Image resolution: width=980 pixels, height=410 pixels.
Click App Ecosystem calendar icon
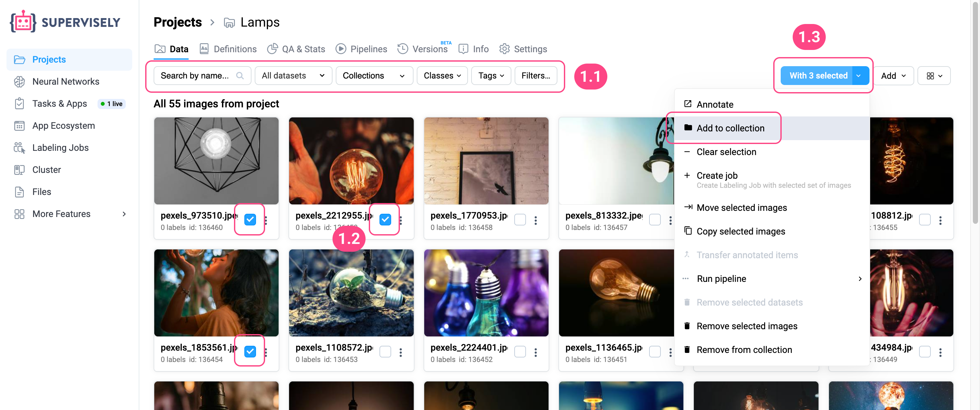[19, 126]
